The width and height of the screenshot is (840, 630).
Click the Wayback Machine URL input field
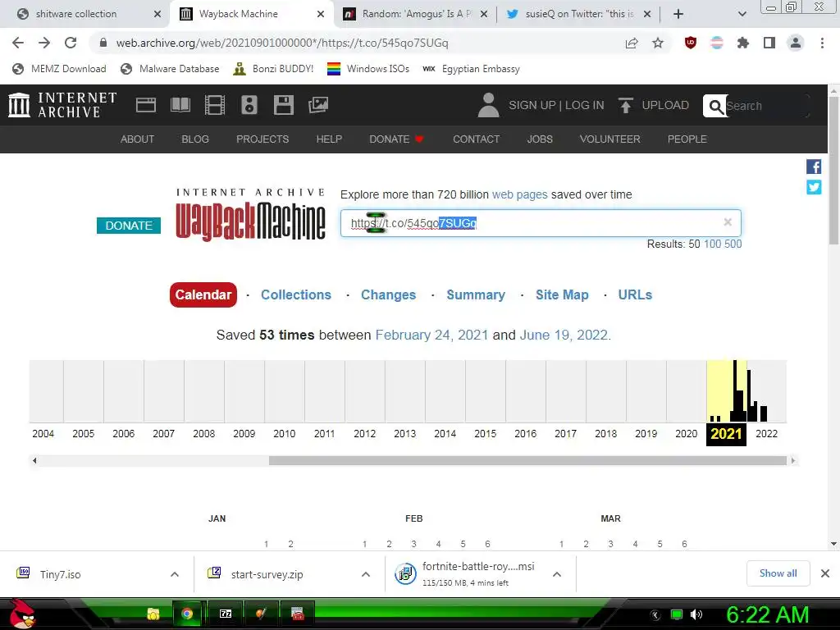point(541,223)
